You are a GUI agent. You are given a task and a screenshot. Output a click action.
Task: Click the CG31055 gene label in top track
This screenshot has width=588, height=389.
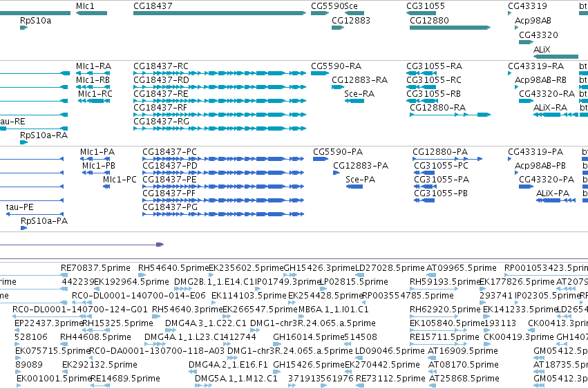[x=426, y=6]
